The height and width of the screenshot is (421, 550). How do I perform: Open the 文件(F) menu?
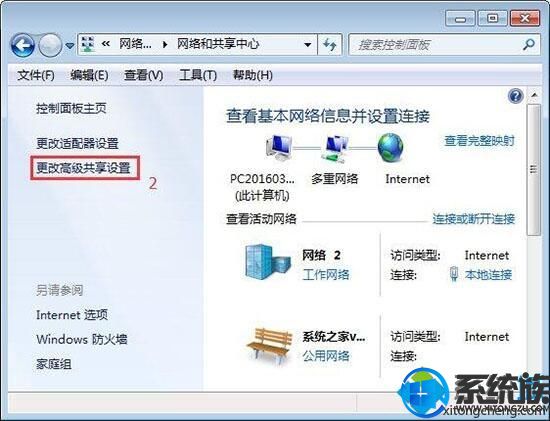pos(36,75)
